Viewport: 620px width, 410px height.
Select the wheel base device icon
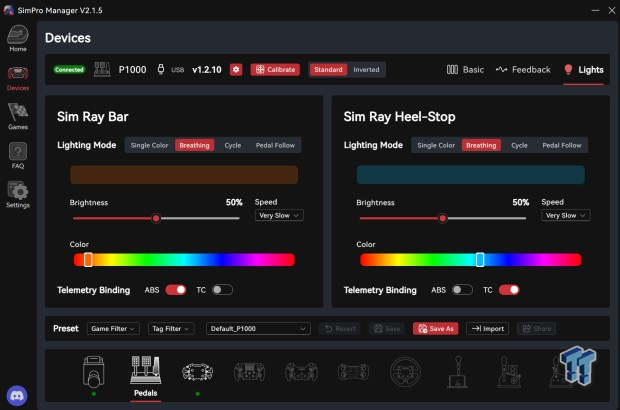coord(93,372)
